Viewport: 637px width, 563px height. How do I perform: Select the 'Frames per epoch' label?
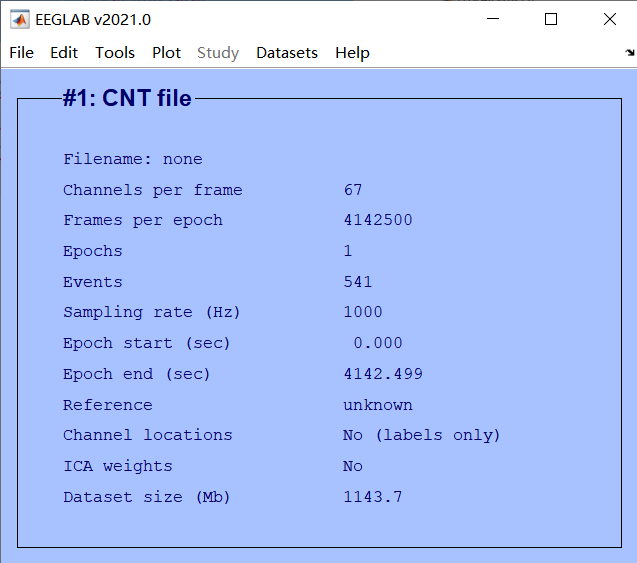(x=143, y=221)
